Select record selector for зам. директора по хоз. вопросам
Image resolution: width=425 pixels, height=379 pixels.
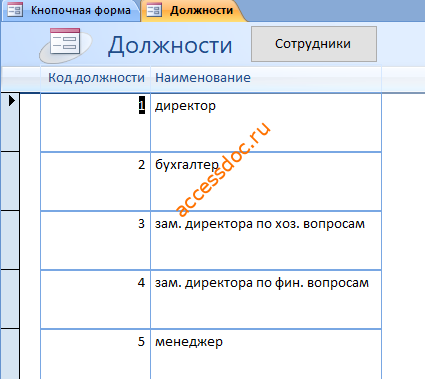[10, 240]
